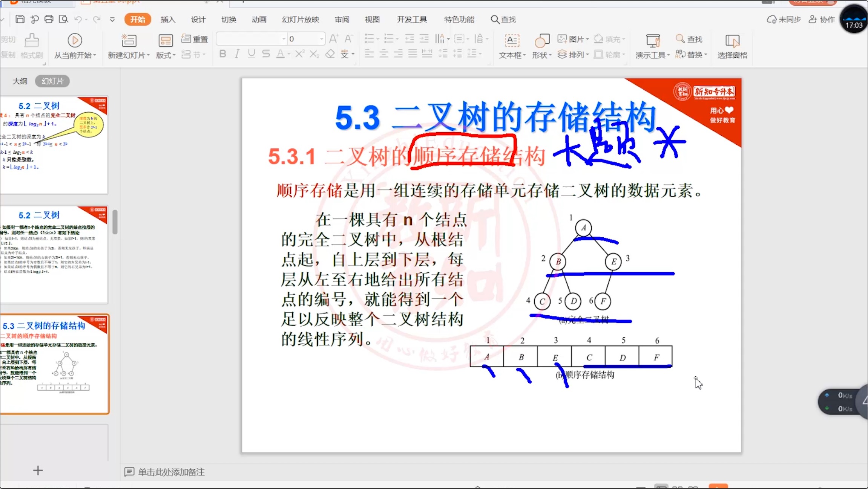Toggle Subscript formatting
Screen dimensions: 868x489
pos(314,54)
